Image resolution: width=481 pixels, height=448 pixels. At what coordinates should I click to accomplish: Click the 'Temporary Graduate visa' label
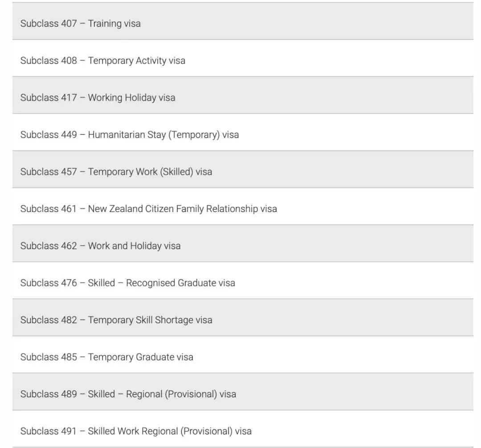(140, 357)
